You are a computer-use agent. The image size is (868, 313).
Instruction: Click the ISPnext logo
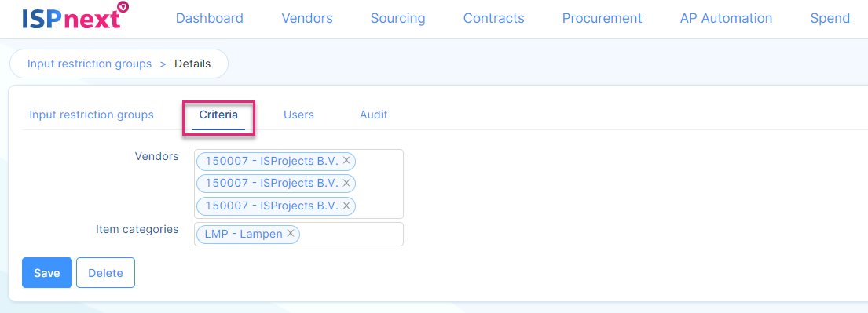(x=76, y=16)
